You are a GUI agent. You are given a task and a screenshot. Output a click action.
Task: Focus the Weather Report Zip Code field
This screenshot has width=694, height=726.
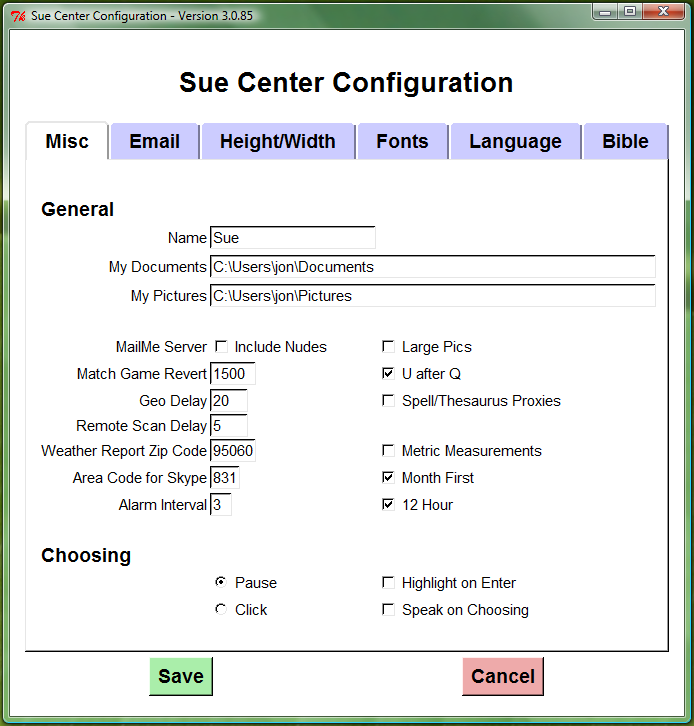(x=233, y=451)
